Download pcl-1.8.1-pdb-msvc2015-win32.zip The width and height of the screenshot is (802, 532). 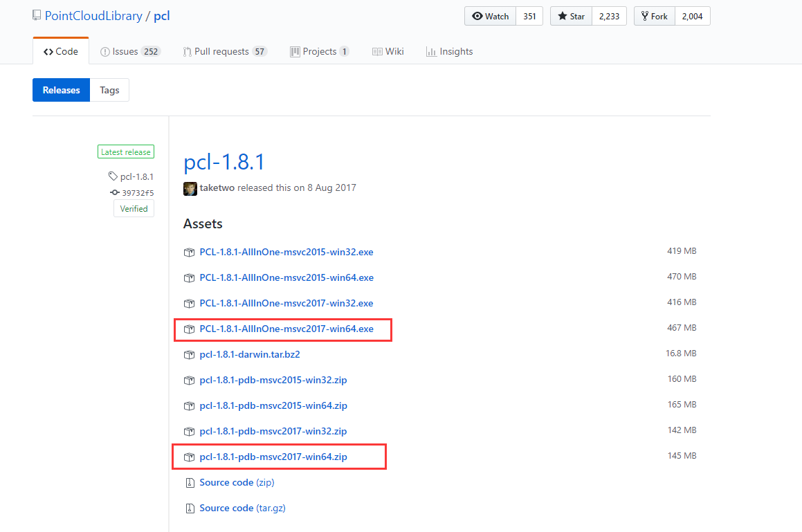pyautogui.click(x=273, y=380)
